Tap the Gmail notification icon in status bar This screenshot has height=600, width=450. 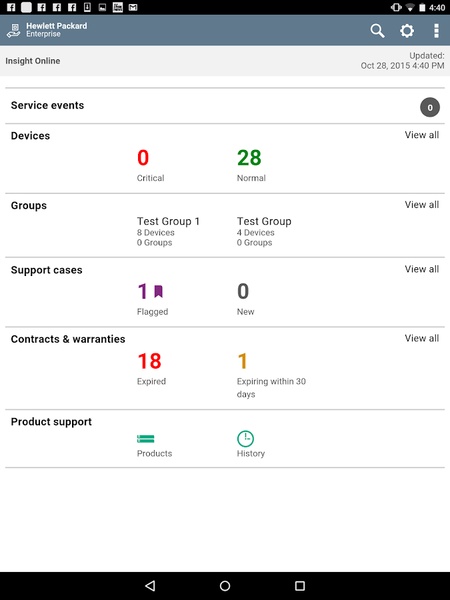click(133, 7)
